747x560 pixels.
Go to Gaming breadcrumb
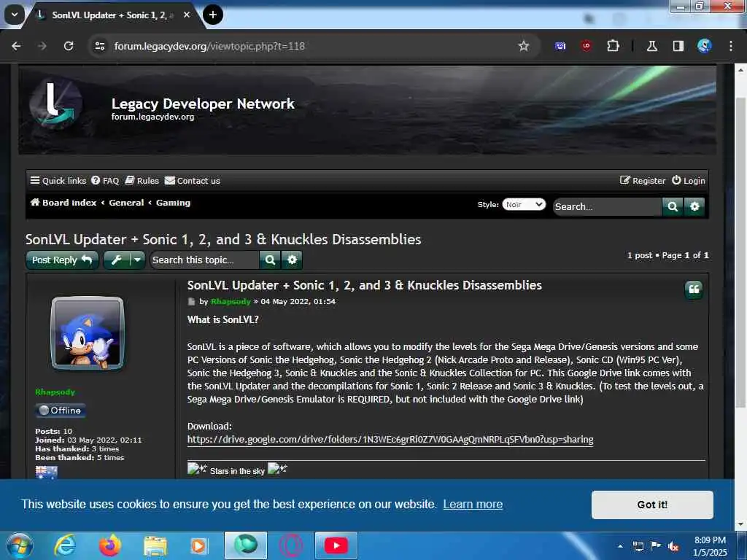click(x=174, y=203)
